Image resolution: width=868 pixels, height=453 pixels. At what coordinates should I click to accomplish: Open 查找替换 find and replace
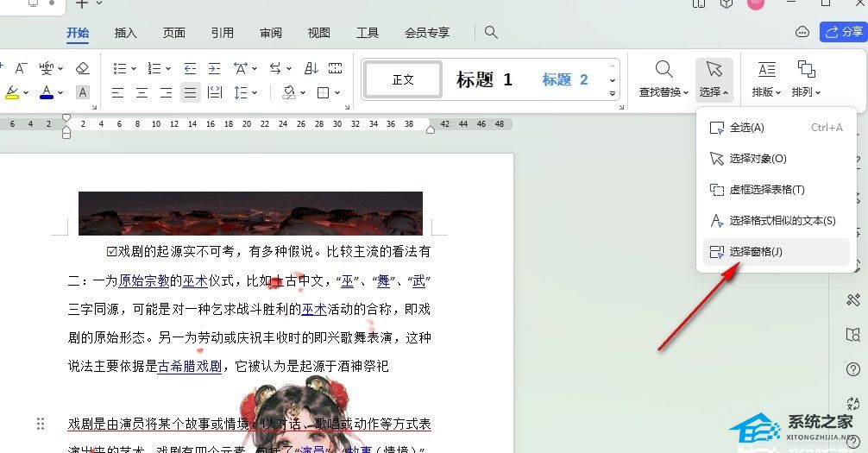664,79
